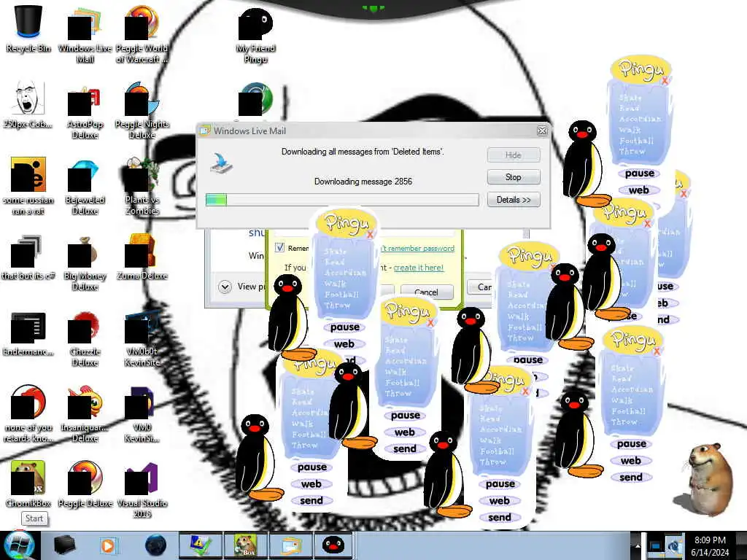Expand the 'View p...' chevron in the rear window

tap(225, 287)
